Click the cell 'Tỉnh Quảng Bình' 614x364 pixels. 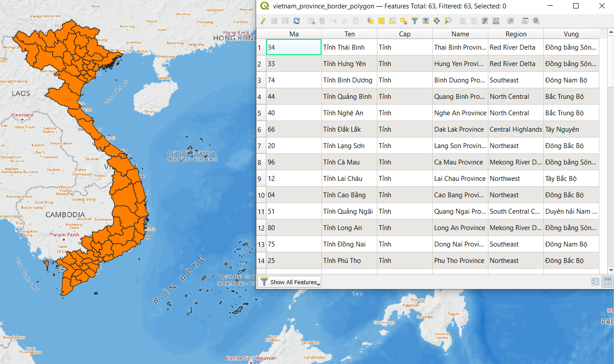(x=349, y=96)
